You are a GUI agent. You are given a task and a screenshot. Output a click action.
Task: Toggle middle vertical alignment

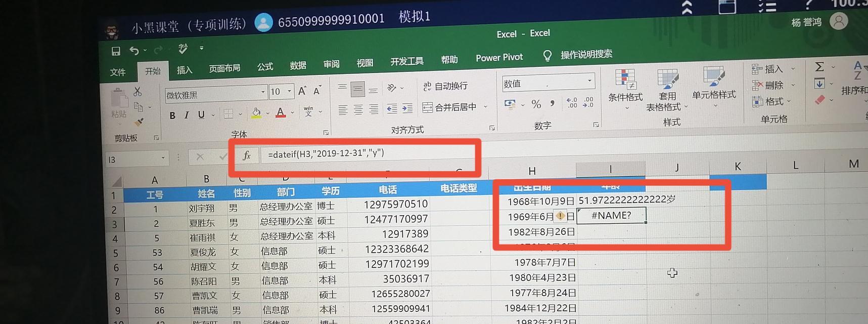(357, 89)
